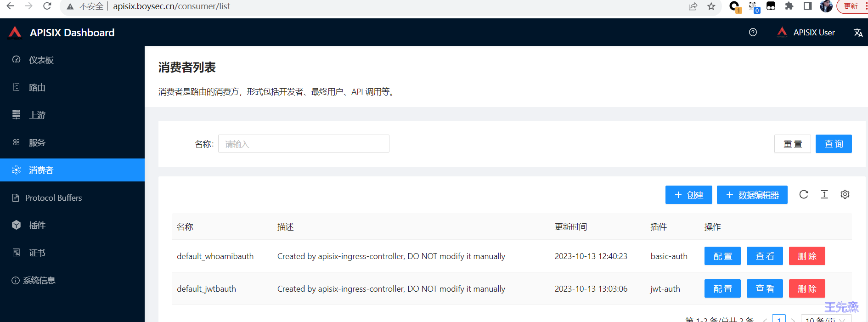
Task: Open the page size dropdown
Action: point(826,319)
